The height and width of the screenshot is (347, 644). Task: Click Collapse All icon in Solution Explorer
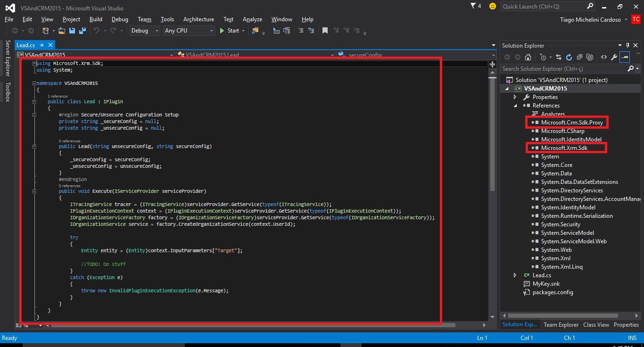click(580, 57)
